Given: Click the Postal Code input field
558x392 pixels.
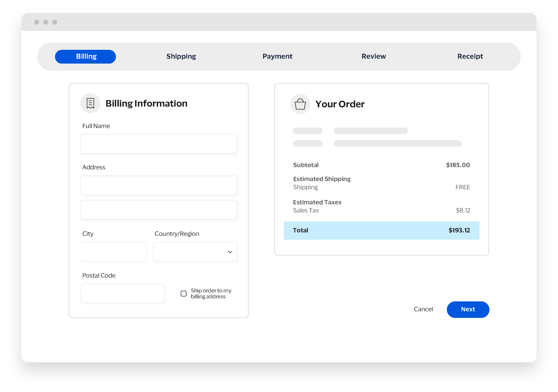Looking at the screenshot, I should pyautogui.click(x=122, y=293).
